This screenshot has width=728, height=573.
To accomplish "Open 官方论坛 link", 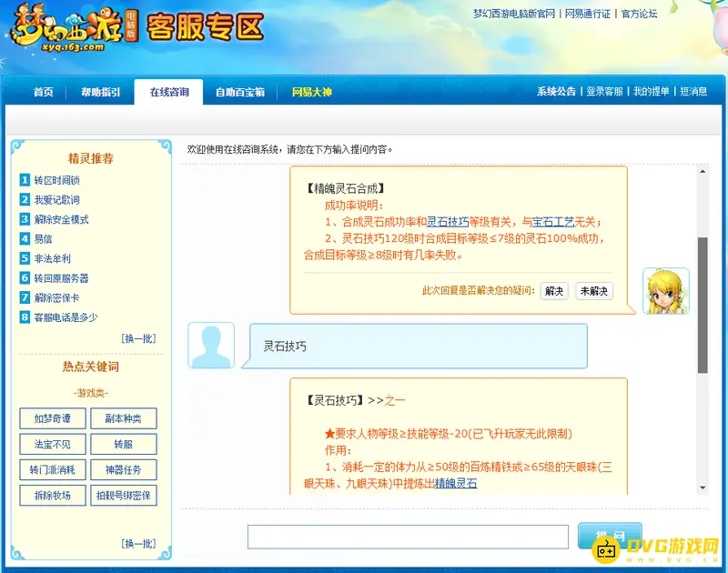I will tap(640, 14).
